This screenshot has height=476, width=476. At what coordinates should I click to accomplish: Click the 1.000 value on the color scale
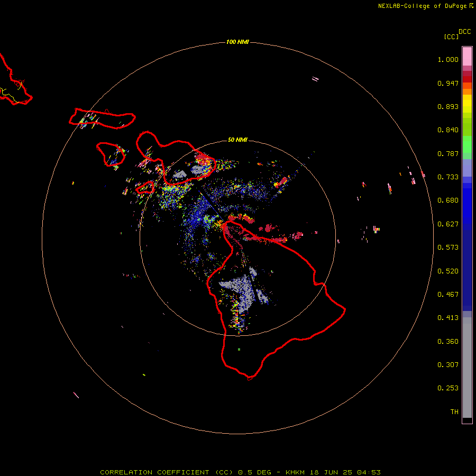pos(448,59)
